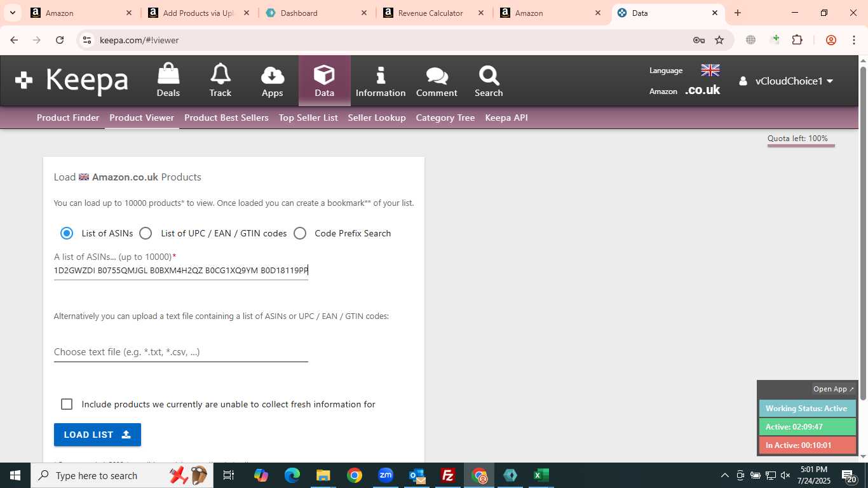
Task: Click the muted volume icon in system tray
Action: pos(785,475)
